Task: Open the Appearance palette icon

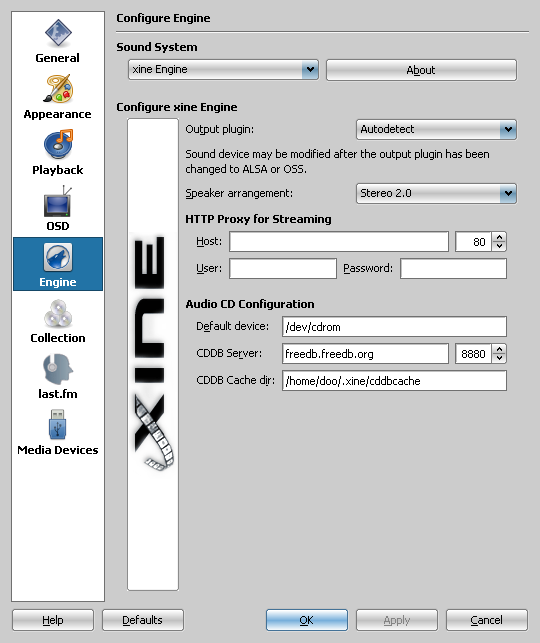Action: tap(58, 89)
